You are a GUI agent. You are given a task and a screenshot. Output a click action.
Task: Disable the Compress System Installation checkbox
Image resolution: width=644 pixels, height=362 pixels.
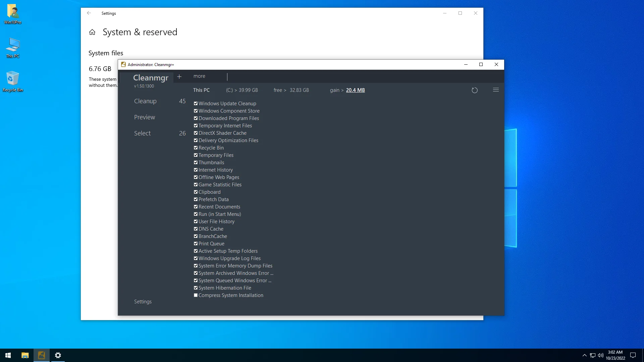[x=196, y=295]
